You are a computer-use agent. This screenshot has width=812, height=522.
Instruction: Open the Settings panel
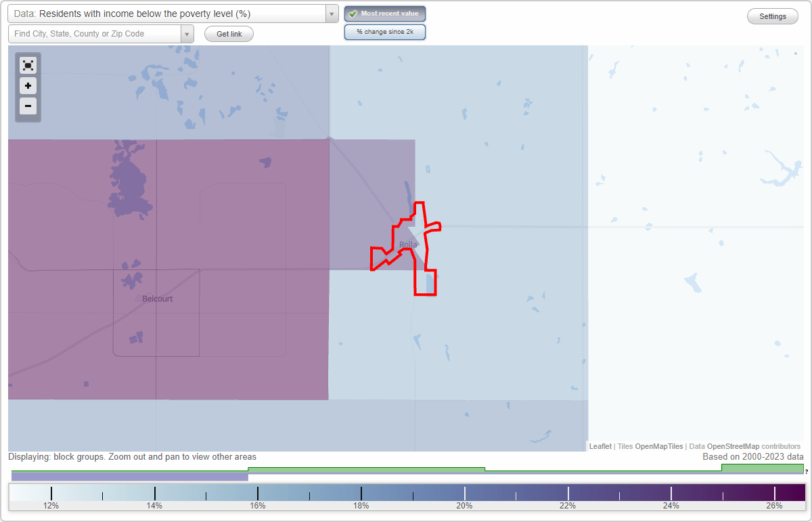[x=772, y=16]
